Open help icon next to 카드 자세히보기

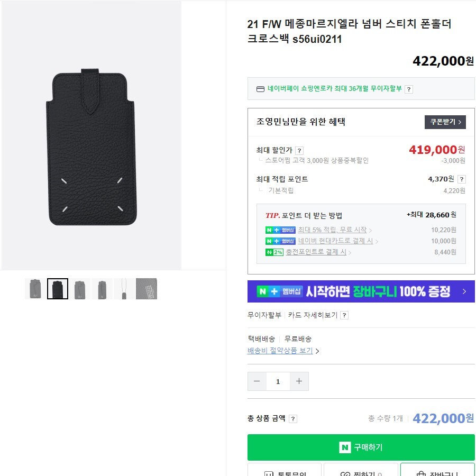point(344,315)
